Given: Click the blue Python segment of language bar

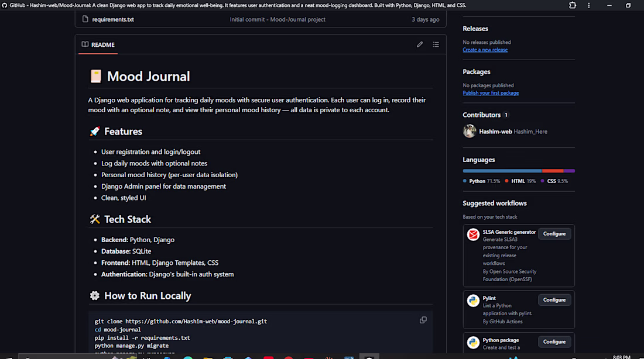Looking at the screenshot, I should click(502, 171).
